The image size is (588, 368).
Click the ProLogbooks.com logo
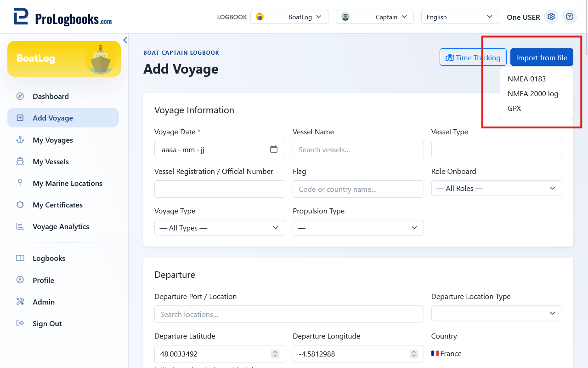coord(63,17)
